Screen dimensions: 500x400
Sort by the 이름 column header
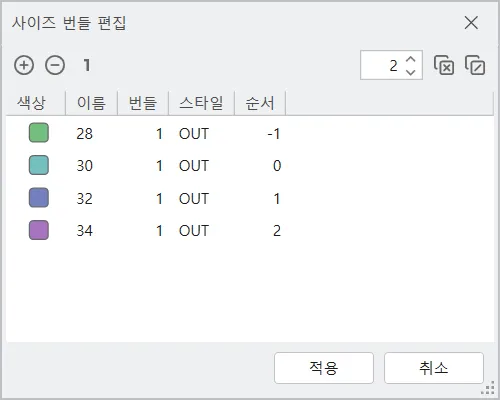pos(92,103)
